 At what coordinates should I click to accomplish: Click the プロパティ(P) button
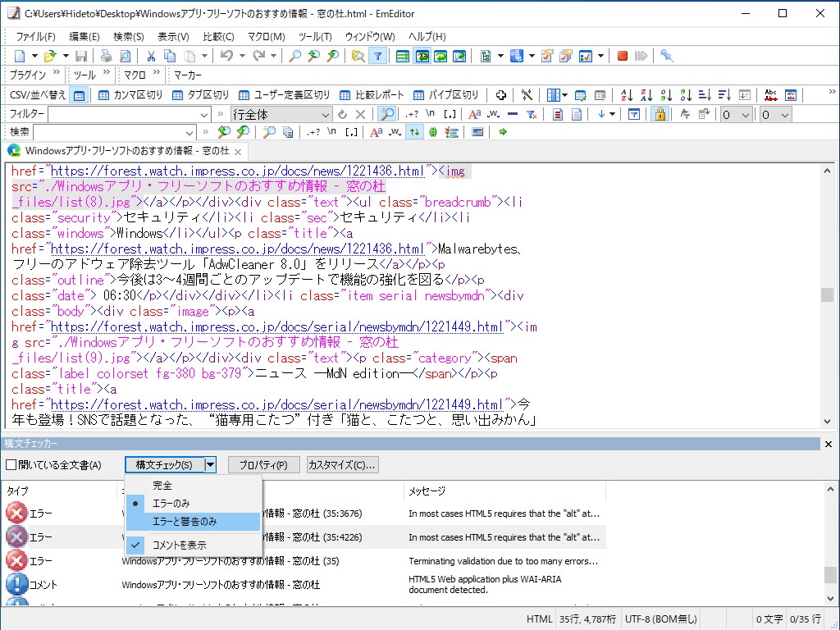pyautogui.click(x=263, y=465)
